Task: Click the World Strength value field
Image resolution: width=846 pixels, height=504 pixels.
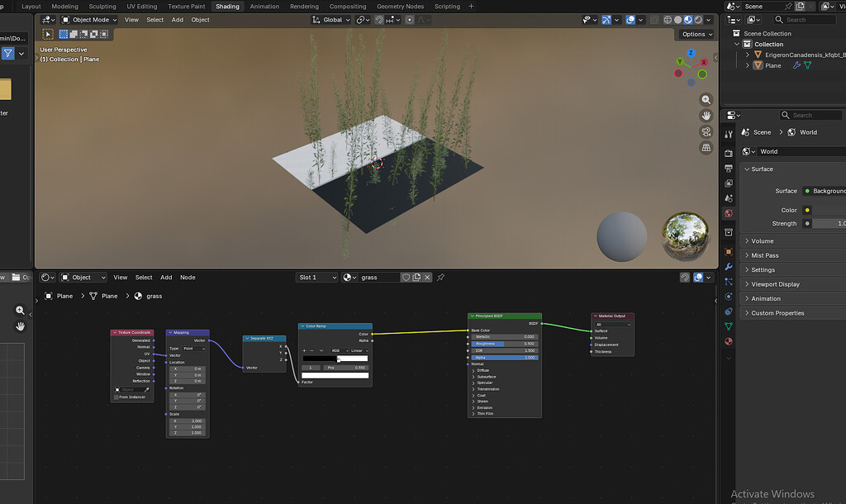Action: tap(829, 223)
